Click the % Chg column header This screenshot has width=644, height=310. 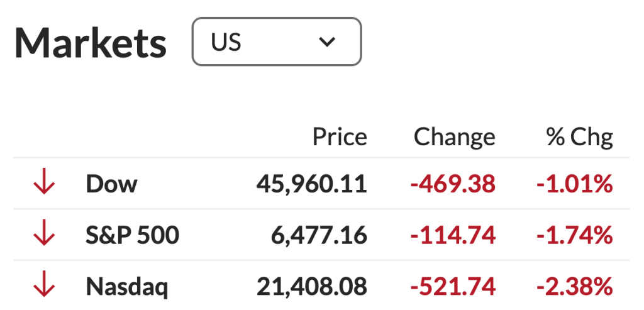pyautogui.click(x=579, y=136)
